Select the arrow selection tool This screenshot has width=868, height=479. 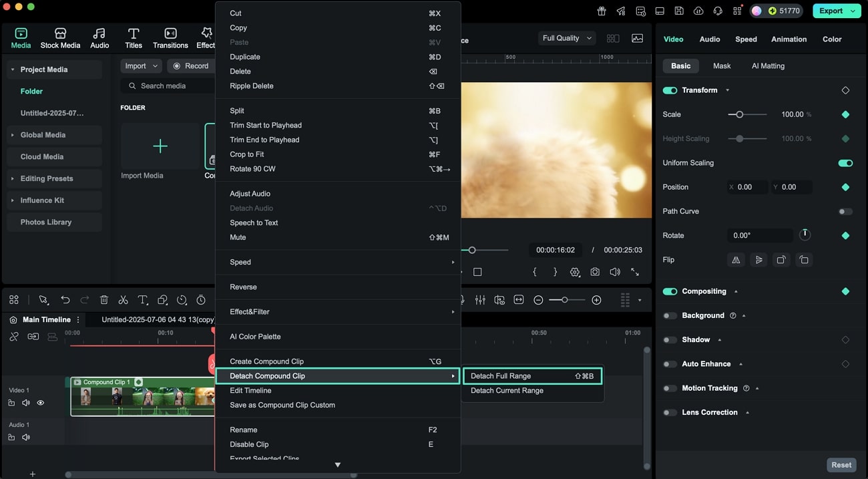coord(43,300)
